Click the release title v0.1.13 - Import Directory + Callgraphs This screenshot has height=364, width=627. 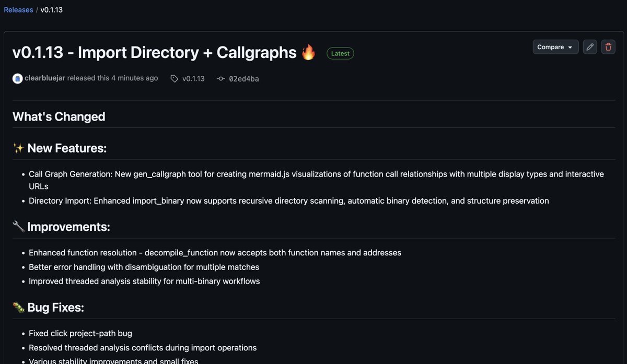[164, 53]
